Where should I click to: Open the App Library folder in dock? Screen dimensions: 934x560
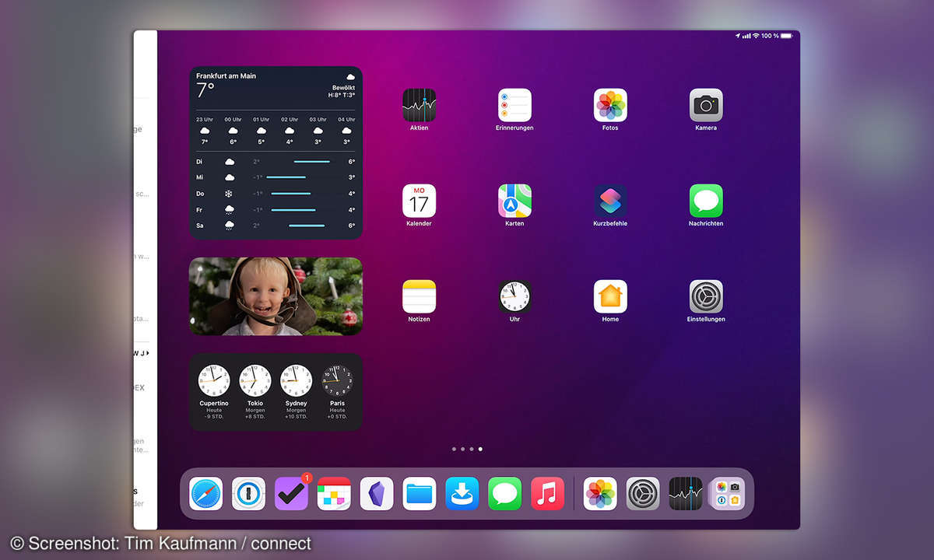point(729,494)
